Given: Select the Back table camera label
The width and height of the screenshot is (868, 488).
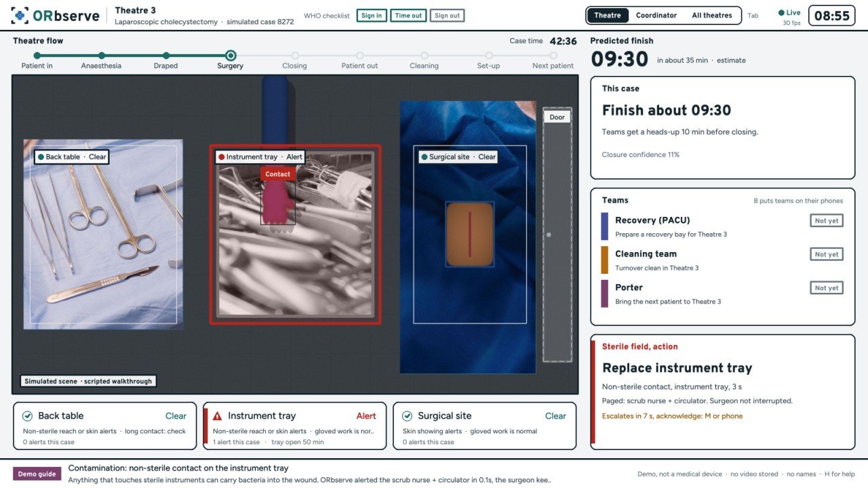Looking at the screenshot, I should 72,157.
